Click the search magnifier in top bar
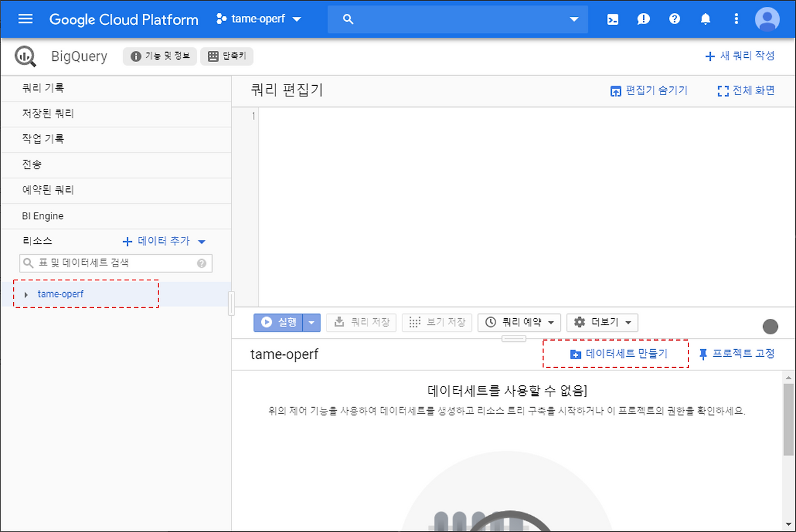The image size is (796, 532). tap(348, 19)
